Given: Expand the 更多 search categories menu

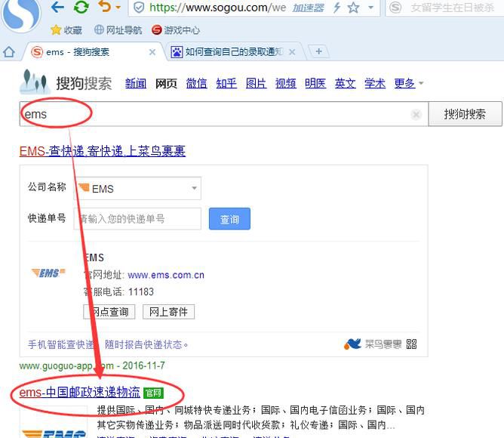Looking at the screenshot, I should click(x=409, y=83).
